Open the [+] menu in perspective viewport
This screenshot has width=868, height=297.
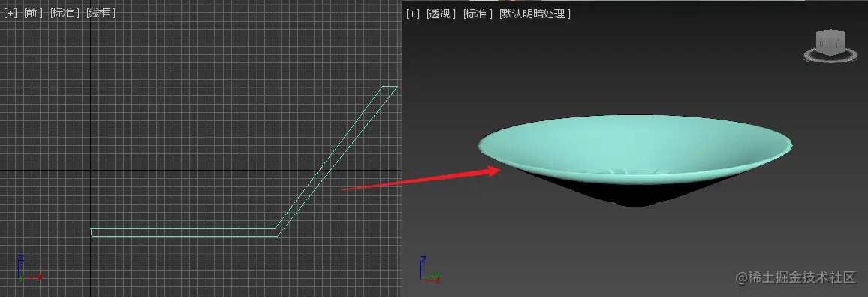coord(413,14)
